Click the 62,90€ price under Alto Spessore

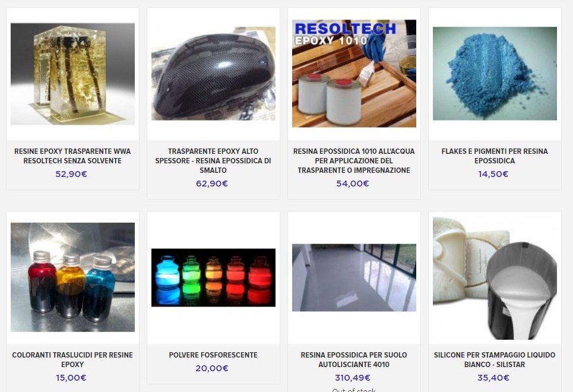(x=212, y=184)
